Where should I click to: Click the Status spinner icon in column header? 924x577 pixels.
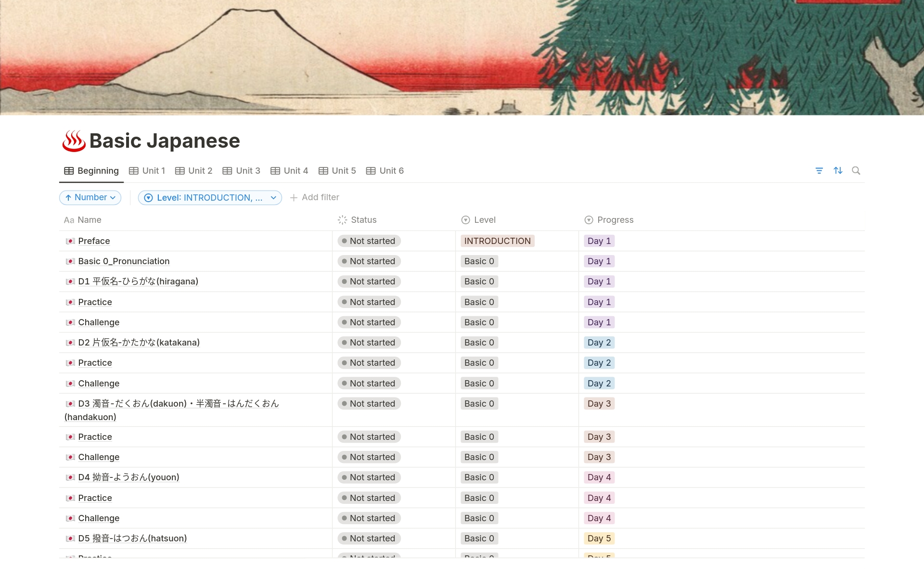(342, 220)
